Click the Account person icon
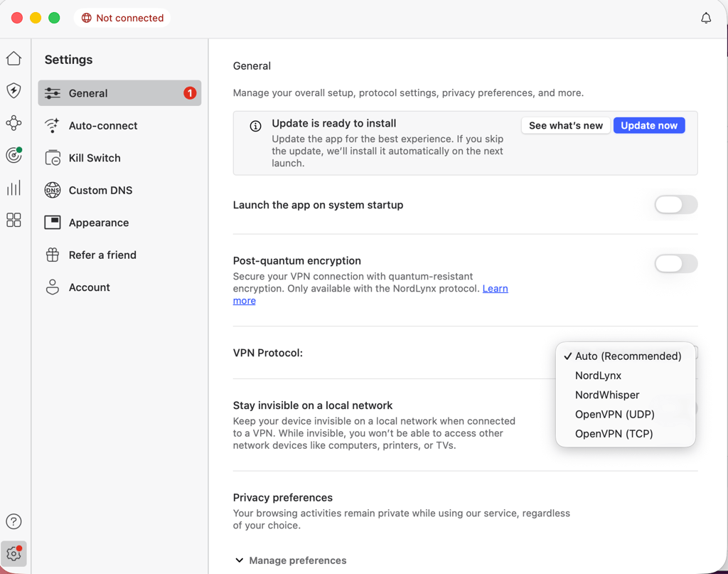The image size is (728, 574). pyautogui.click(x=53, y=287)
